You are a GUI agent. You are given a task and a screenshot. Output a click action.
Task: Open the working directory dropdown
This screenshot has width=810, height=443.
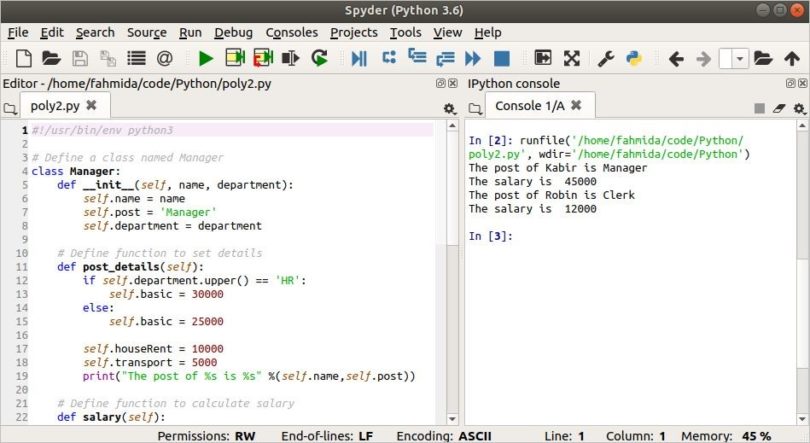click(x=740, y=58)
